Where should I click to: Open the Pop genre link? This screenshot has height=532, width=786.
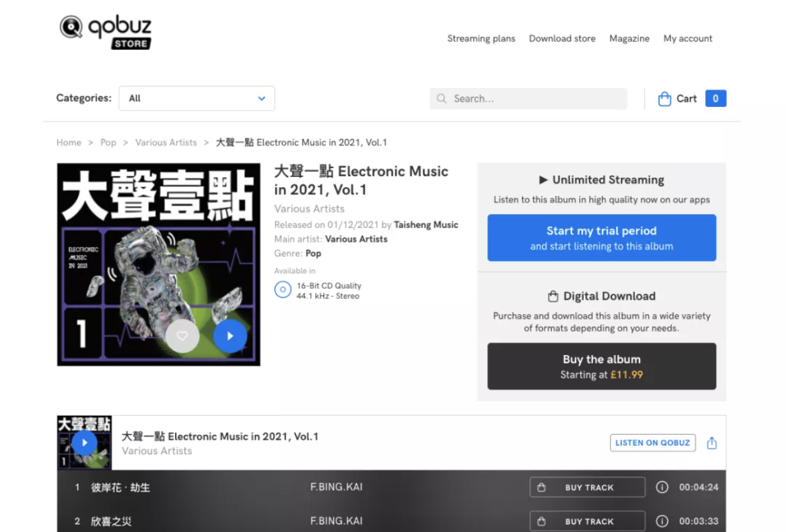(313, 253)
